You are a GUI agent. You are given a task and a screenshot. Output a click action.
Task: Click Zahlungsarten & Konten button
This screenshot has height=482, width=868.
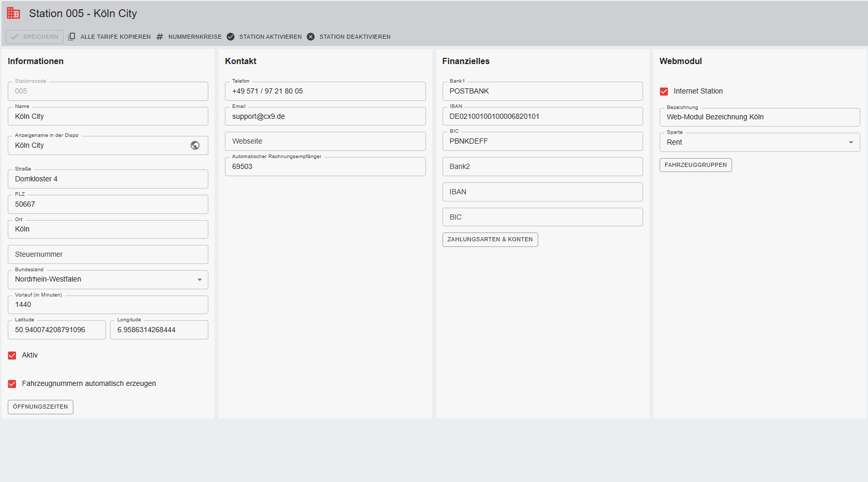(490, 240)
